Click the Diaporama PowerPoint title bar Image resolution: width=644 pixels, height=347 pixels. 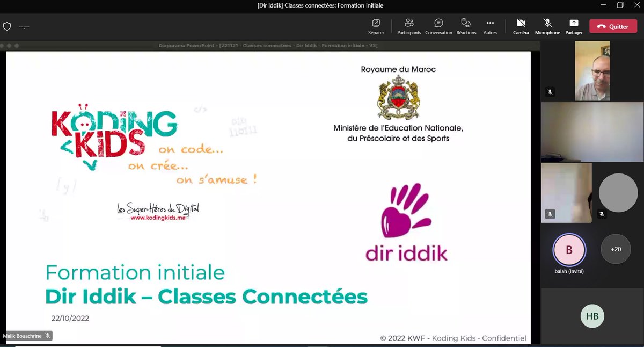[x=268, y=46]
